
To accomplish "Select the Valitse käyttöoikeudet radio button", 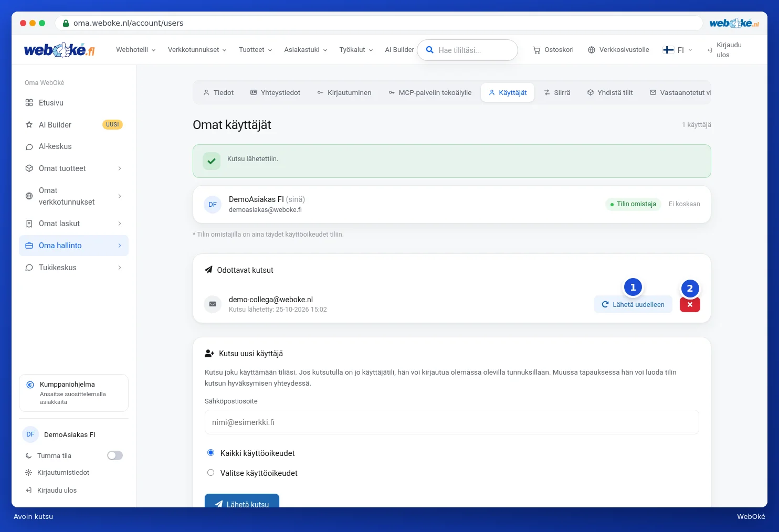I will [x=210, y=472].
